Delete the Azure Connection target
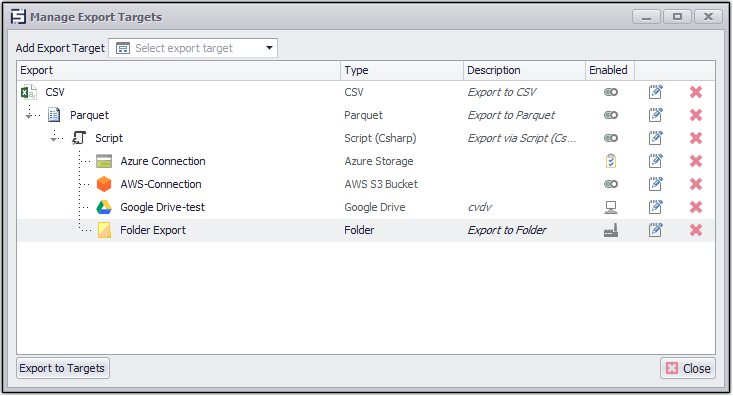 [696, 161]
